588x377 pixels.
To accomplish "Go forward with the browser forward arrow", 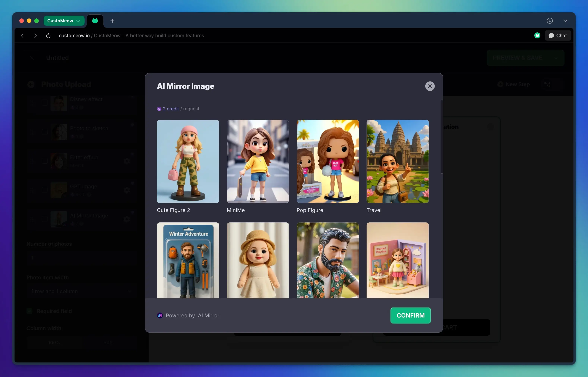I will coord(35,35).
